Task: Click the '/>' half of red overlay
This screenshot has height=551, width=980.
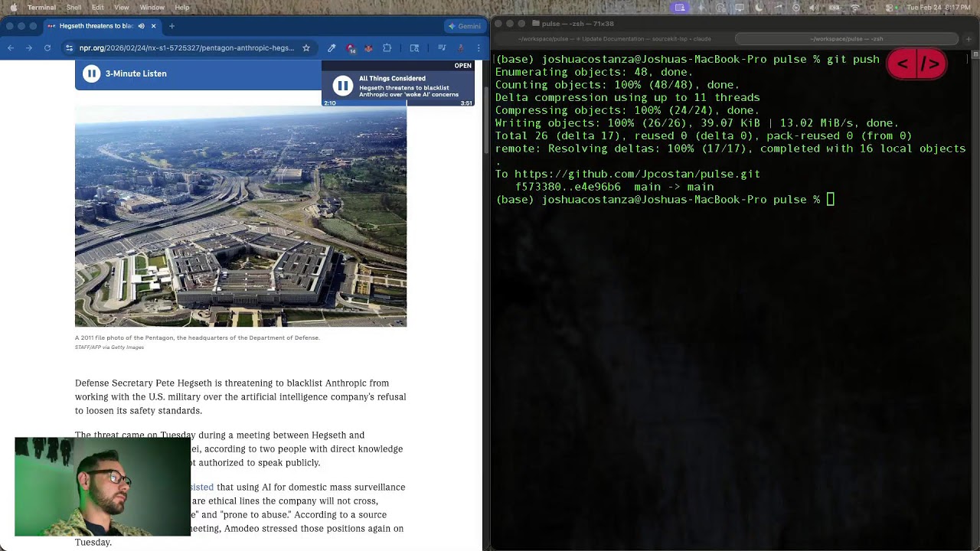Action: (x=930, y=64)
